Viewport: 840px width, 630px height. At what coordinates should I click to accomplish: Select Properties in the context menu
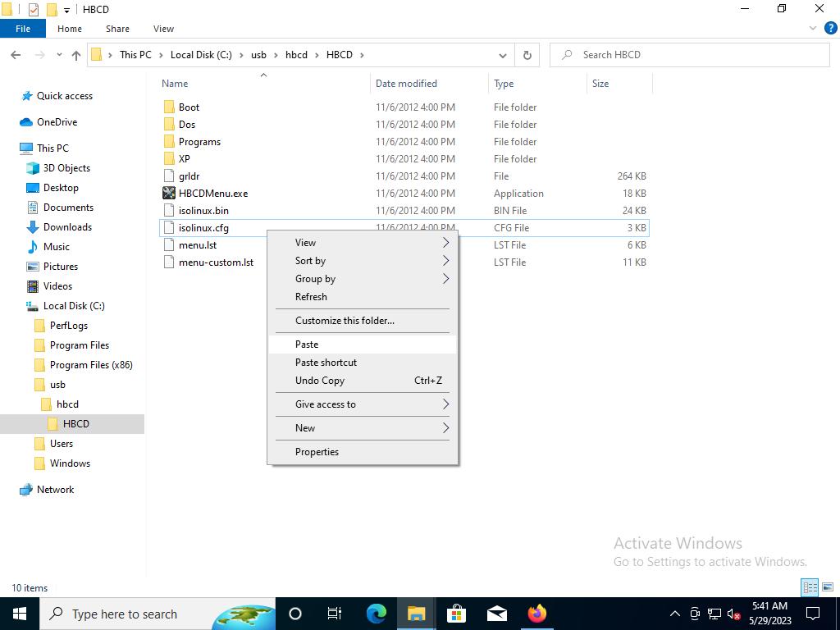(317, 452)
